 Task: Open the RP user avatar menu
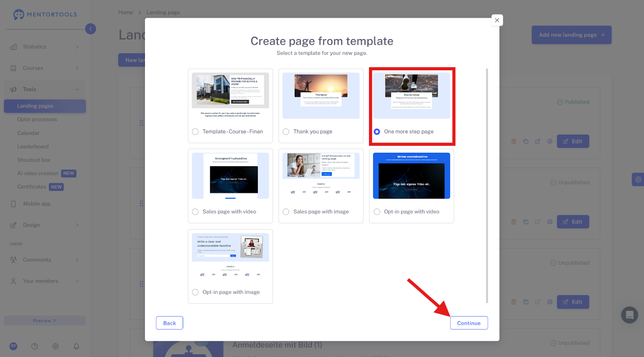[x=13, y=346]
